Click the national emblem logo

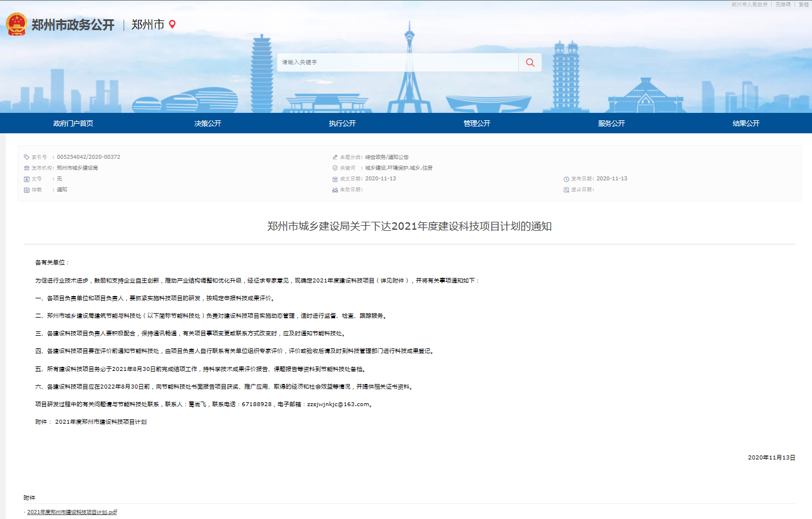tap(16, 24)
